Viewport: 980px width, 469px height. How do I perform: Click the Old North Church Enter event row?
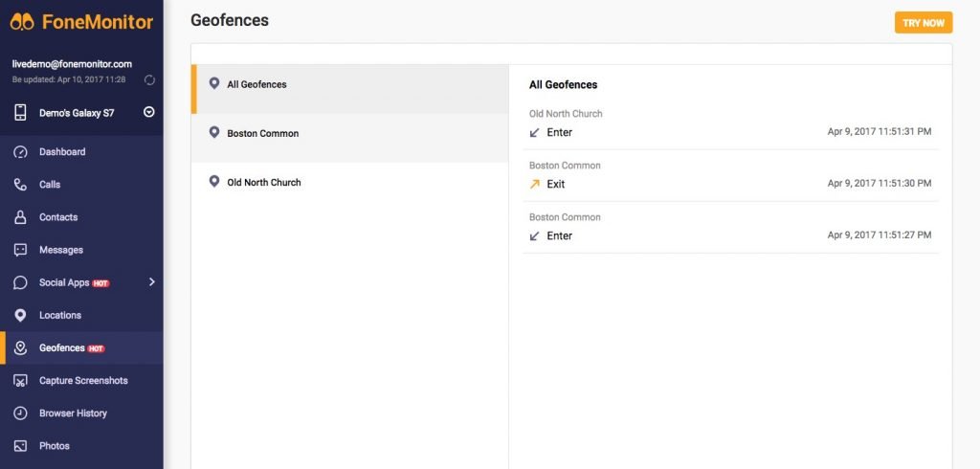click(x=730, y=123)
